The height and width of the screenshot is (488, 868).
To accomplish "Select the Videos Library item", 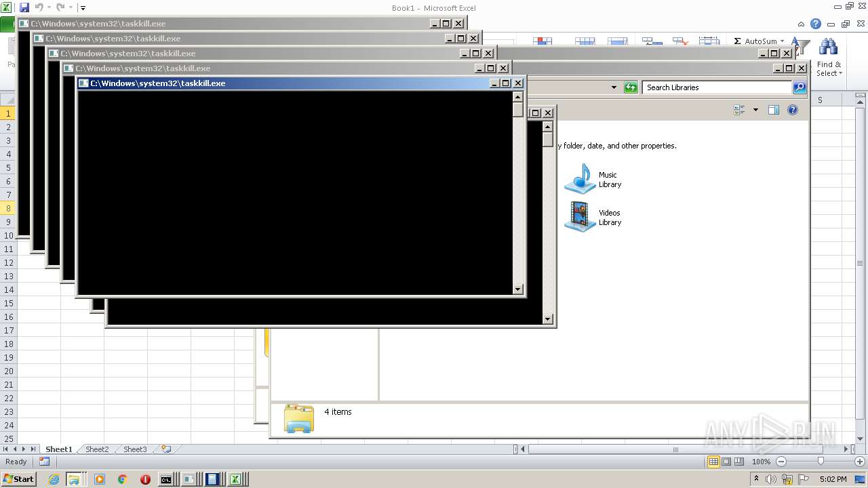I will click(593, 217).
